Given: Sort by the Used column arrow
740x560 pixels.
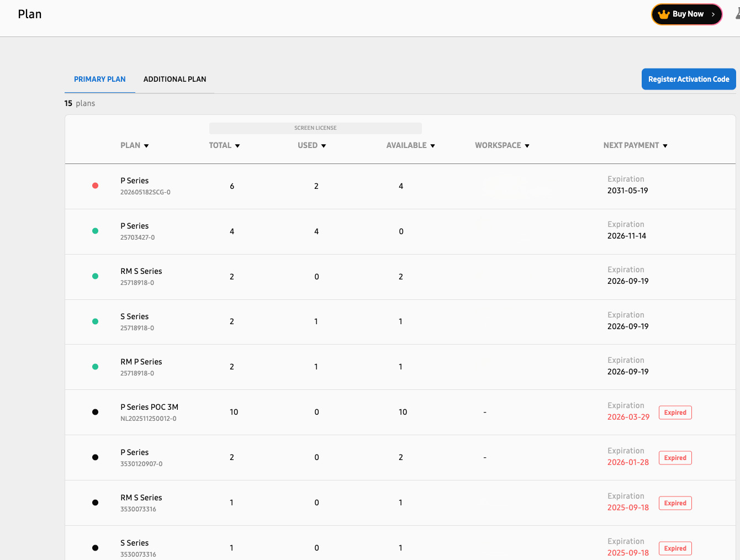Looking at the screenshot, I should (324, 146).
